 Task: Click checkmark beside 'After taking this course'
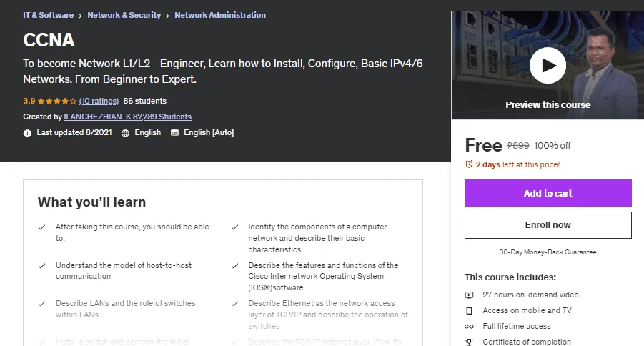[x=41, y=227]
